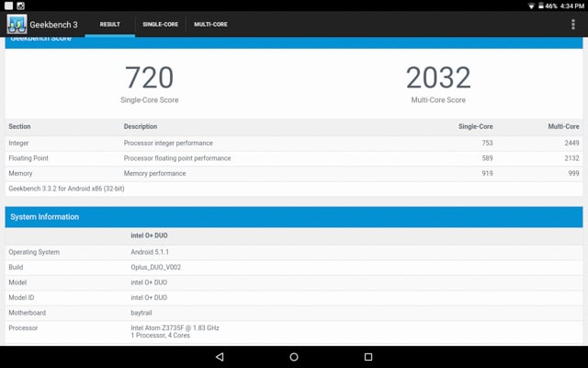Tap the Android home circle button
The image size is (588, 368).
point(294,357)
